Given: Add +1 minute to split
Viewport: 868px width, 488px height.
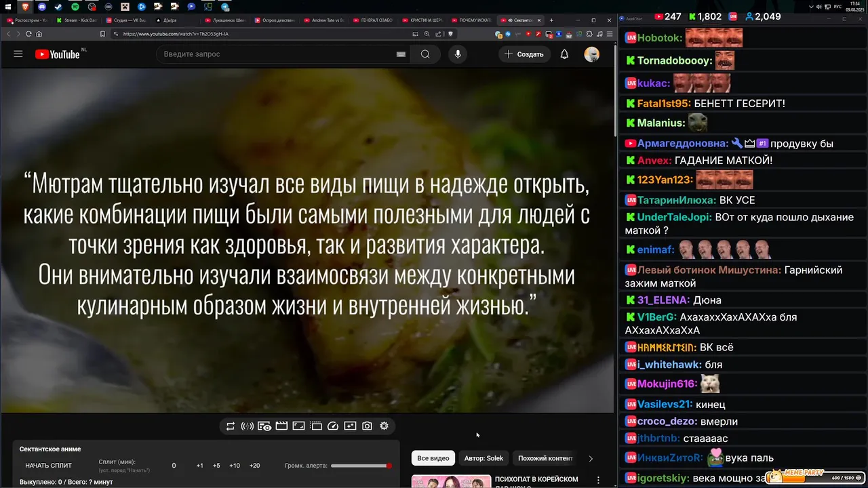Looking at the screenshot, I should pos(200,466).
